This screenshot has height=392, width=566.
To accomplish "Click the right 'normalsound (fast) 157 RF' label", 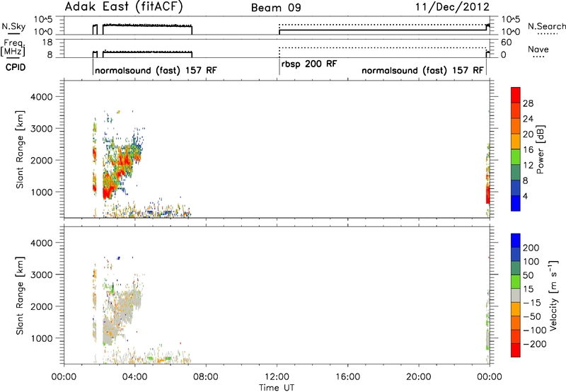I will 422,70.
